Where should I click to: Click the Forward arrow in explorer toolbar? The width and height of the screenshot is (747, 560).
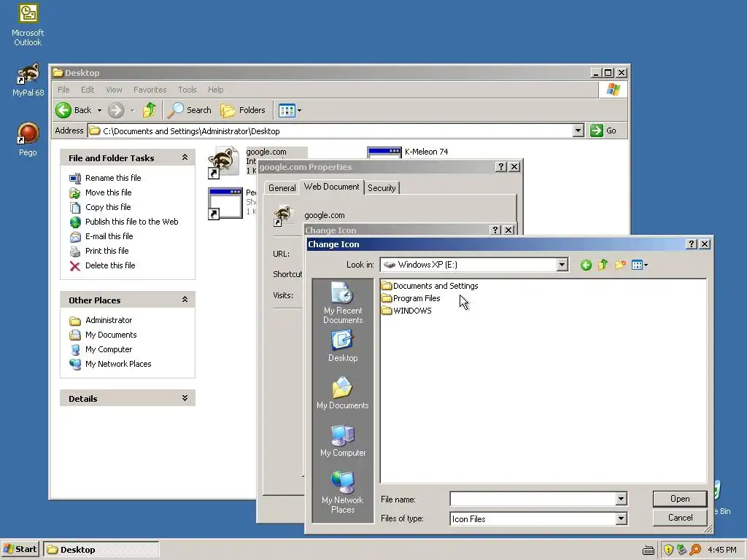(x=116, y=110)
